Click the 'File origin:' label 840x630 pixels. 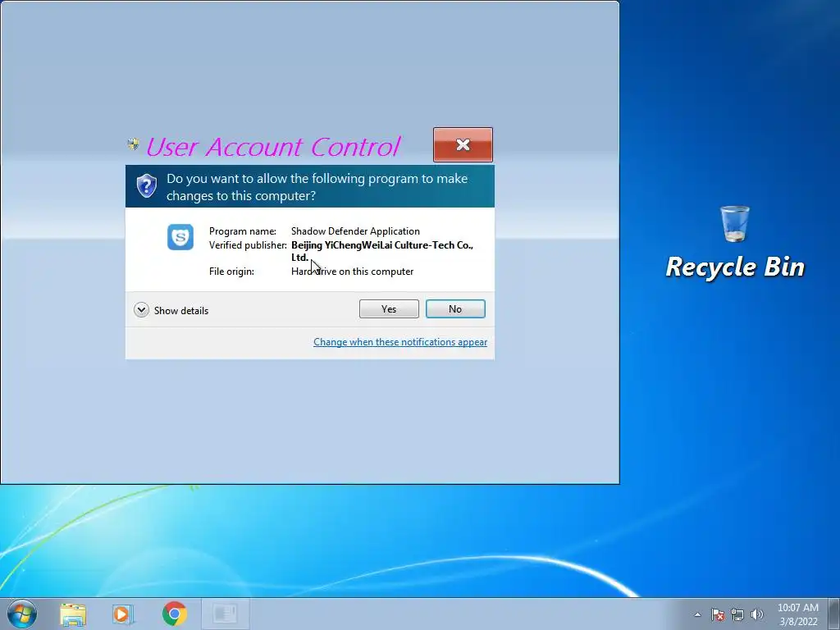click(x=231, y=271)
